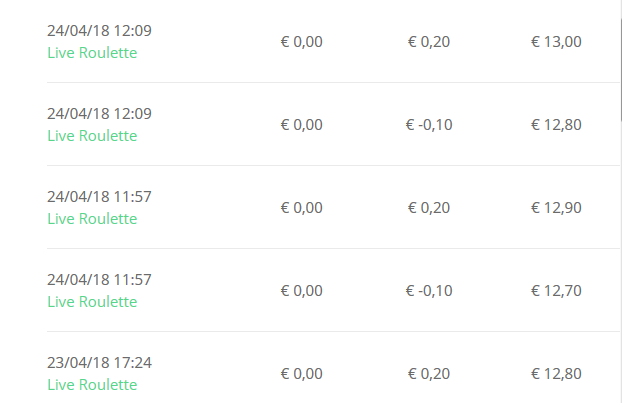
Task: Select € 0,00 value in the € 13,00 row
Action: point(301,42)
